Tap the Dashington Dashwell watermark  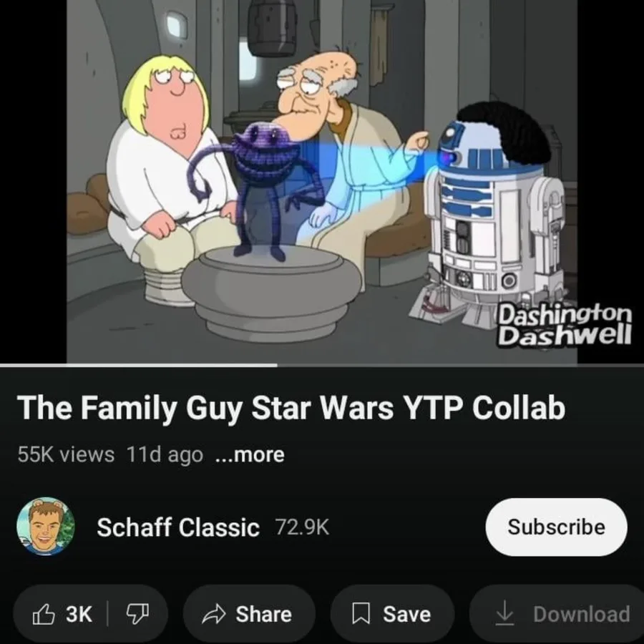tap(564, 326)
